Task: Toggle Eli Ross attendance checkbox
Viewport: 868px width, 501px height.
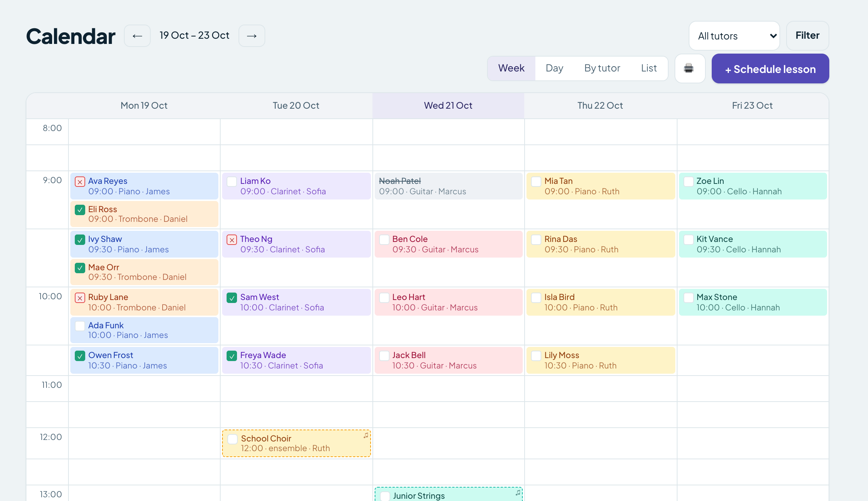Action: pyautogui.click(x=80, y=210)
